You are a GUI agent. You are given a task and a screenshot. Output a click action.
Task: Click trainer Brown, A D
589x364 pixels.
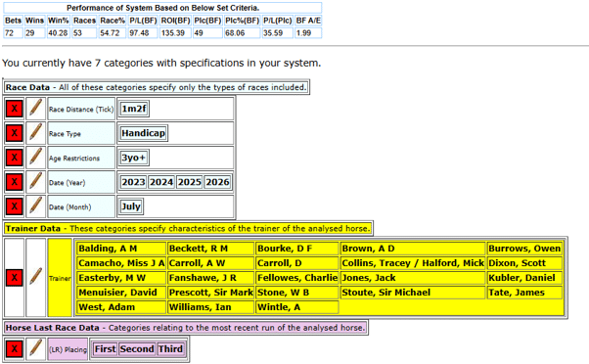[413, 249]
